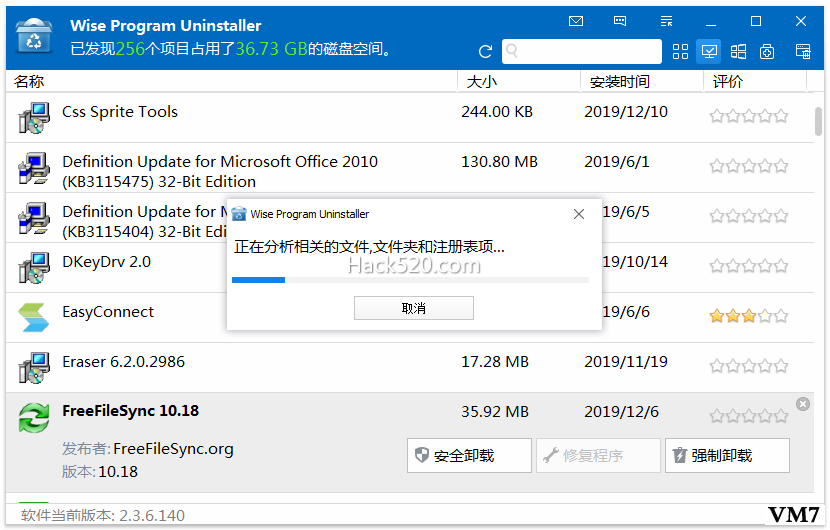Click the DKeyDrv 2.0 installer icon
Screen dimensions: 830x530
coord(34,267)
